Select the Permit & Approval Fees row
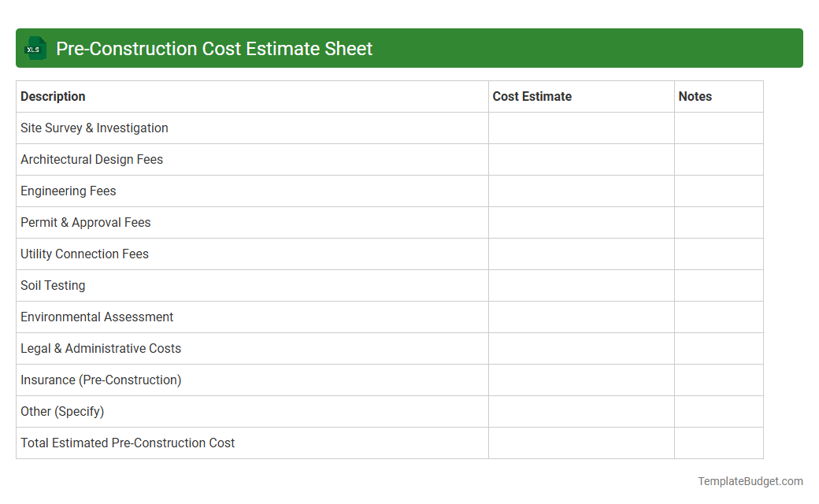819x504 pixels. pos(85,222)
